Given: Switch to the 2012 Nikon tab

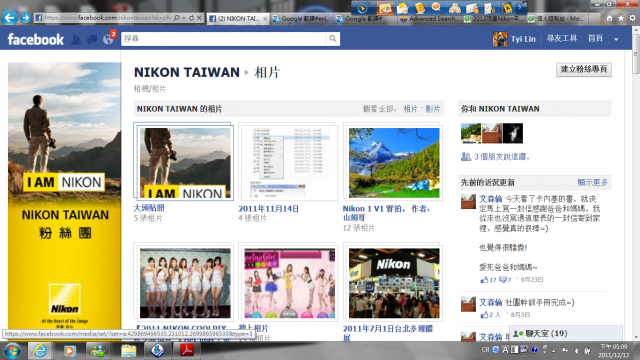Looking at the screenshot, I should (494, 19).
